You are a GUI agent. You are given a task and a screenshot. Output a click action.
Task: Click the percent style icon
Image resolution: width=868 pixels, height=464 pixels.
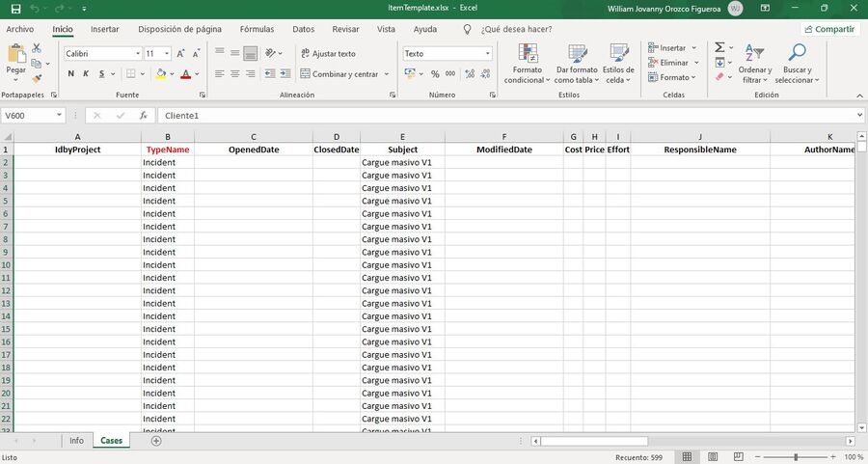(x=436, y=74)
